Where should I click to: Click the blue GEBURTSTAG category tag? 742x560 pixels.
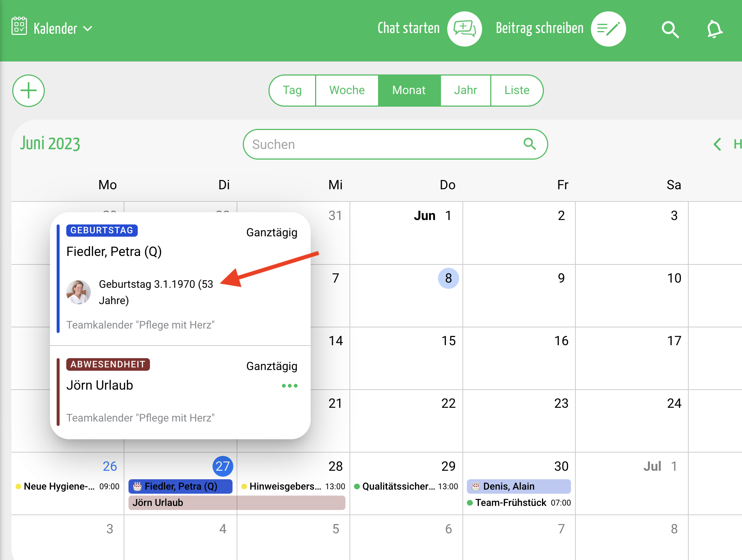click(x=102, y=230)
